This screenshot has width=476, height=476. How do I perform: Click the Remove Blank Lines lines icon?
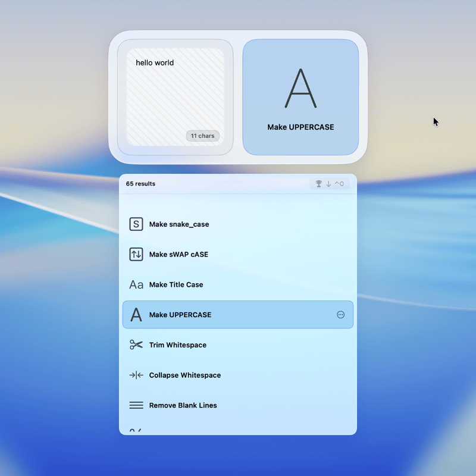(x=136, y=405)
